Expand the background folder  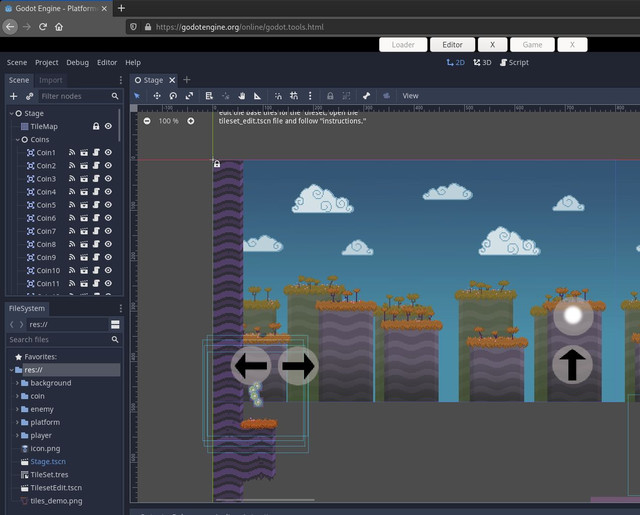pos(17,383)
